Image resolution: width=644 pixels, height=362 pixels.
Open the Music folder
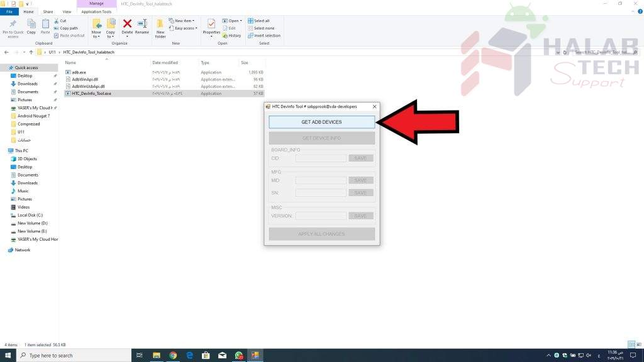(x=23, y=191)
